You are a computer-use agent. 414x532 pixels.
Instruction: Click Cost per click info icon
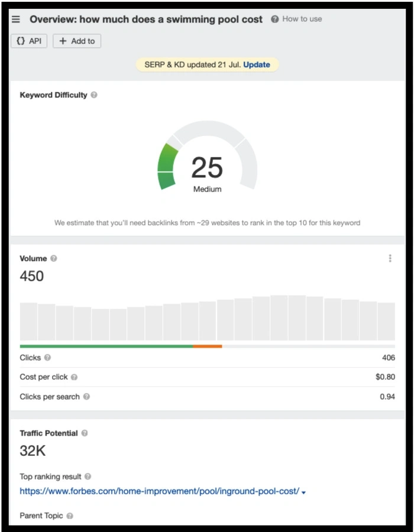tap(74, 377)
